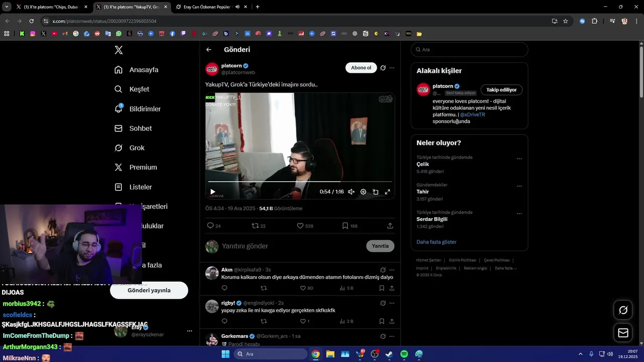Click the Ara search field on X
This screenshot has width=644, height=362.
click(469, 50)
